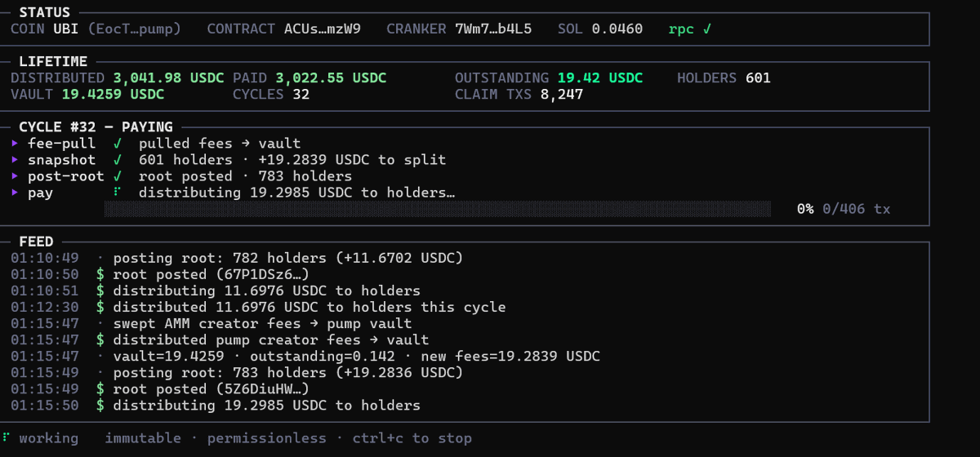980x457 pixels.
Task: Click '601 holders · +19.2839 USDC to split'
Action: (x=292, y=160)
